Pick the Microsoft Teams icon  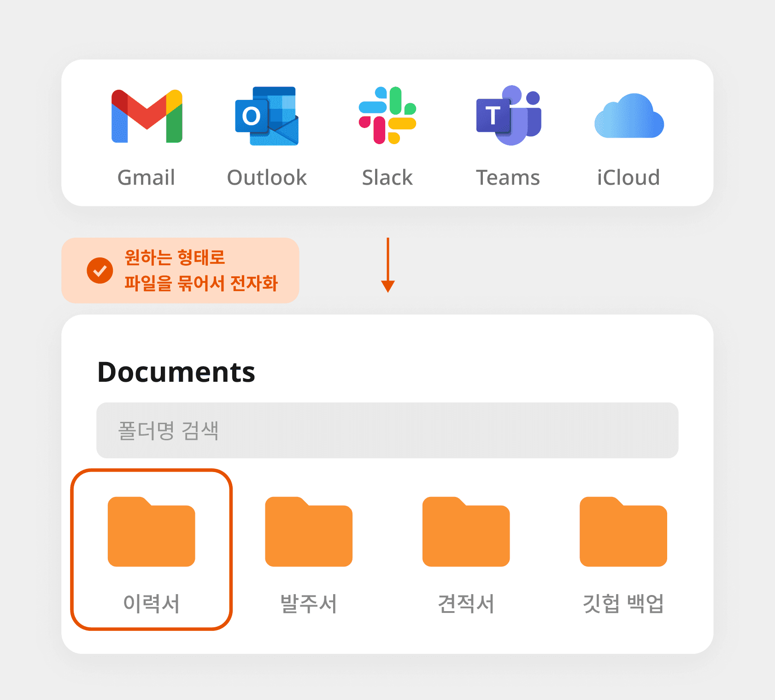509,116
